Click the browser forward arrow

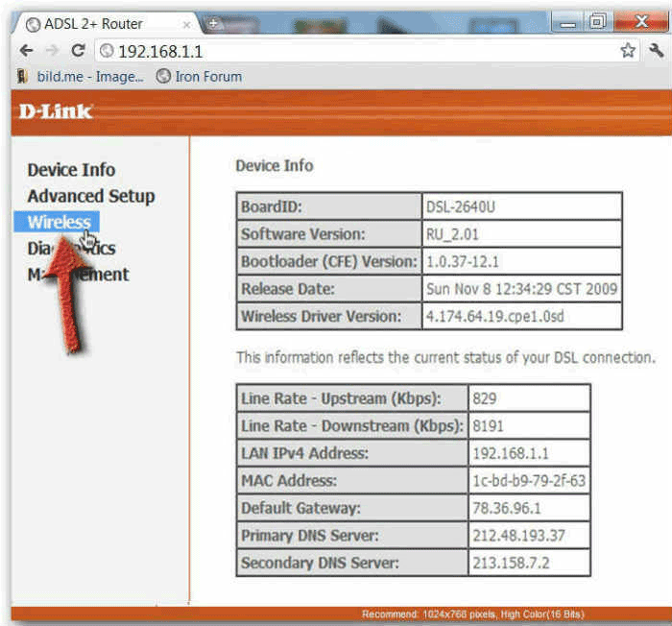52,51
